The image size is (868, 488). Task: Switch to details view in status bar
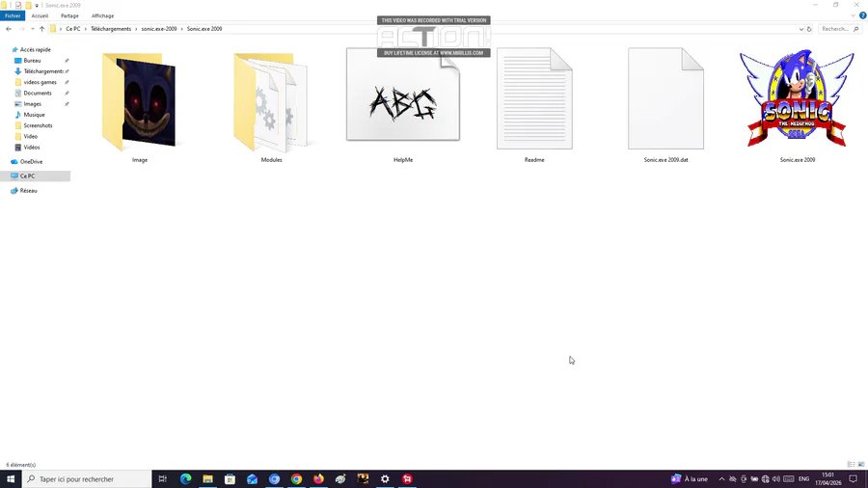[x=852, y=465]
